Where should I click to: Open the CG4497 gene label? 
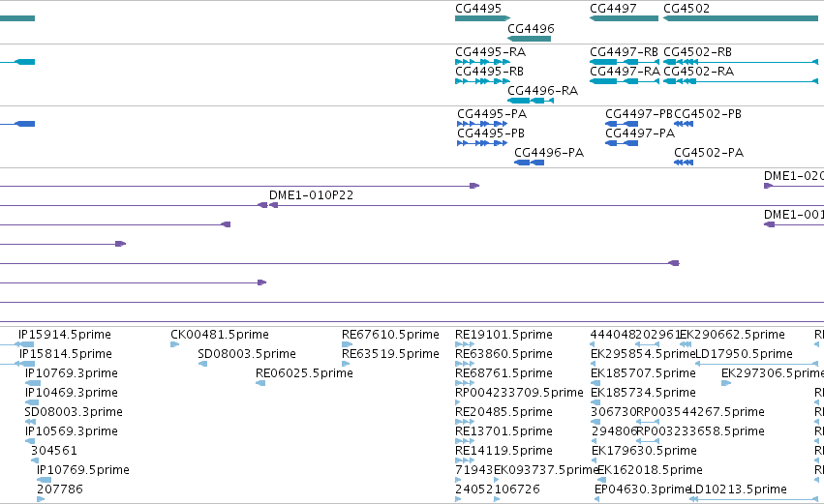pos(613,9)
